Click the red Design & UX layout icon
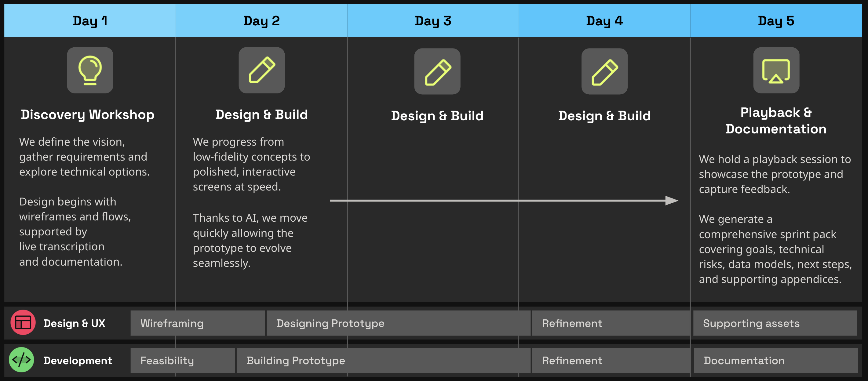The width and height of the screenshot is (868, 381). click(x=23, y=322)
